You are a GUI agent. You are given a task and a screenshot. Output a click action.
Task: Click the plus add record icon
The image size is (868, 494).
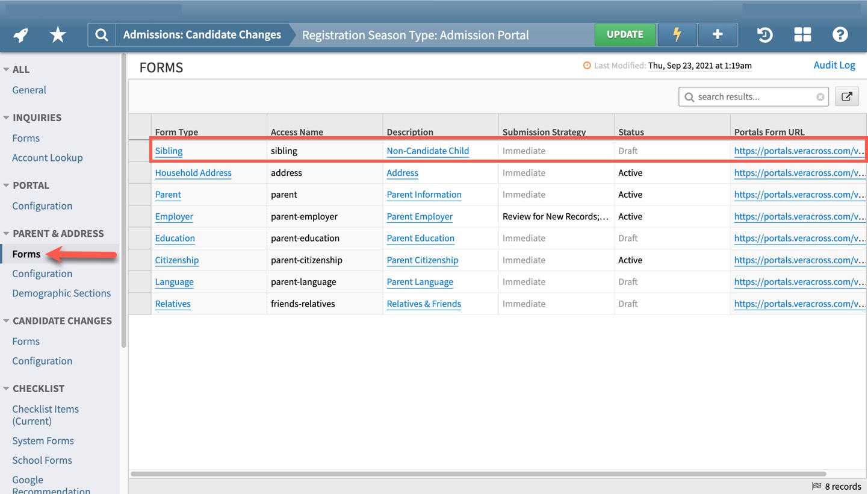pos(718,35)
